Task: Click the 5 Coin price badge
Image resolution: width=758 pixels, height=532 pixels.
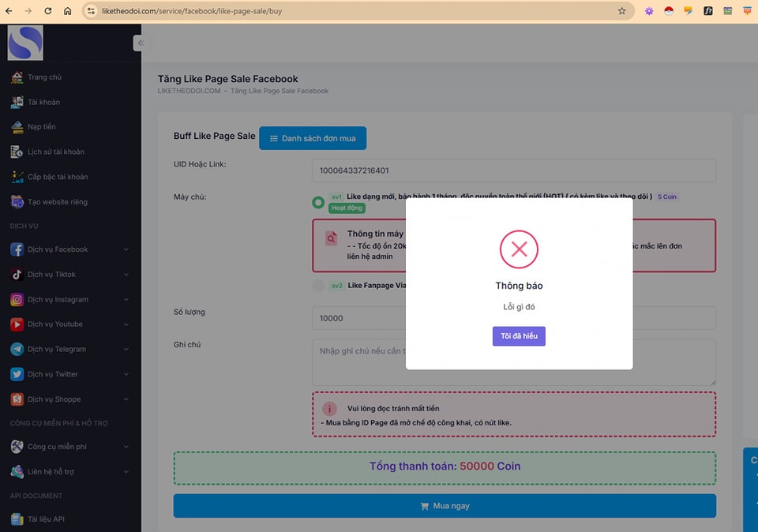Action: click(x=666, y=197)
